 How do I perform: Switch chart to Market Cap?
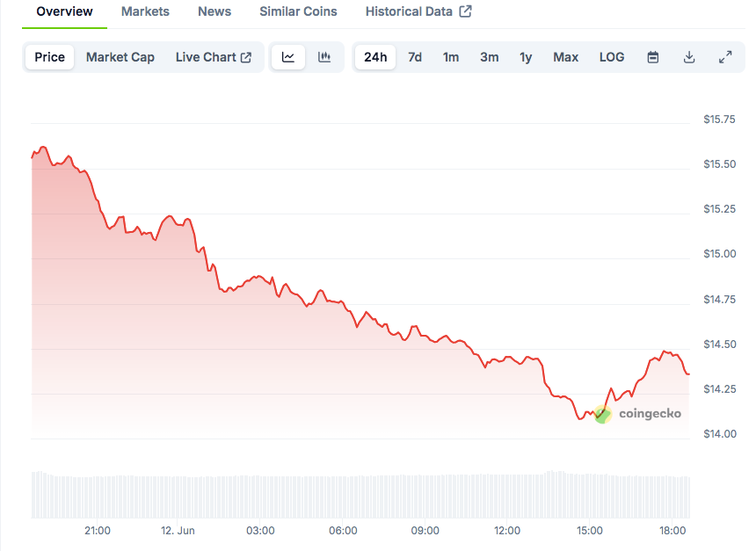click(120, 57)
